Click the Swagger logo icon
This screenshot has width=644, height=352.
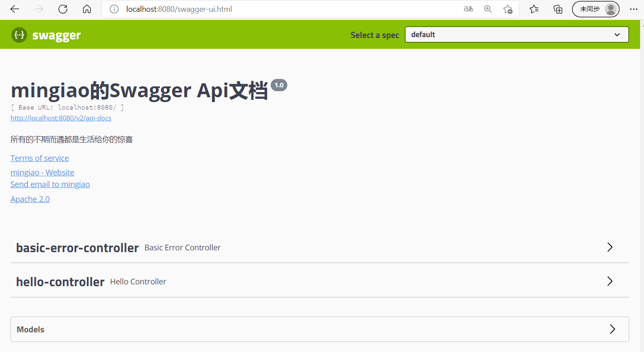coord(19,35)
